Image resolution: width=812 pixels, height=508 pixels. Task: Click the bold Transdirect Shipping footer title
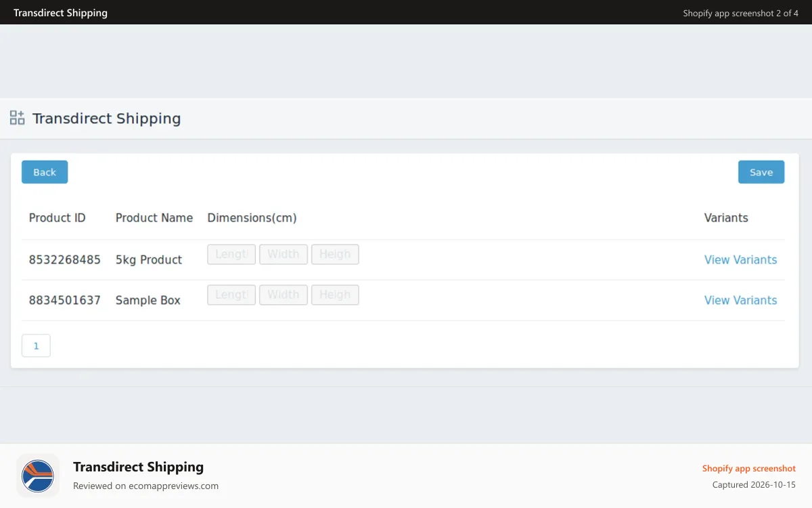pyautogui.click(x=138, y=467)
